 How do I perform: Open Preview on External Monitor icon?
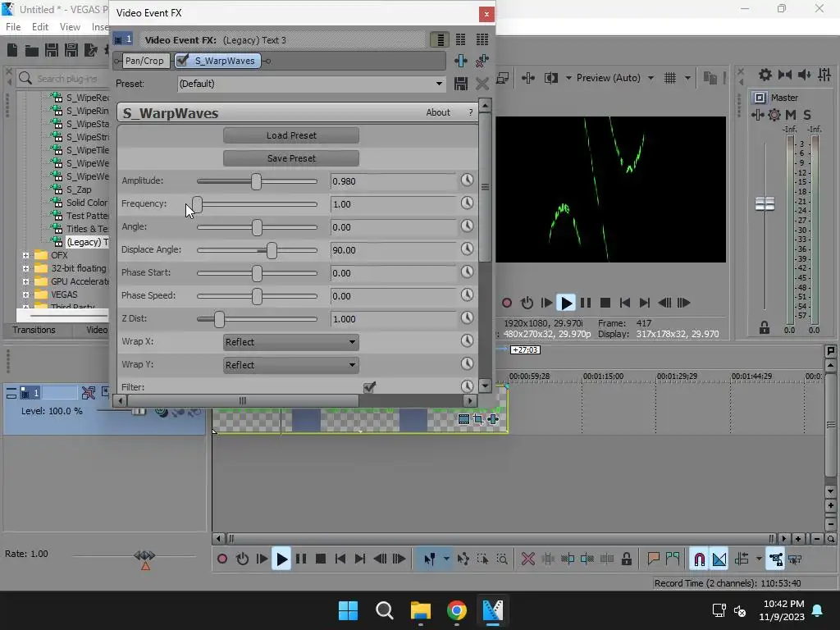coord(503,78)
